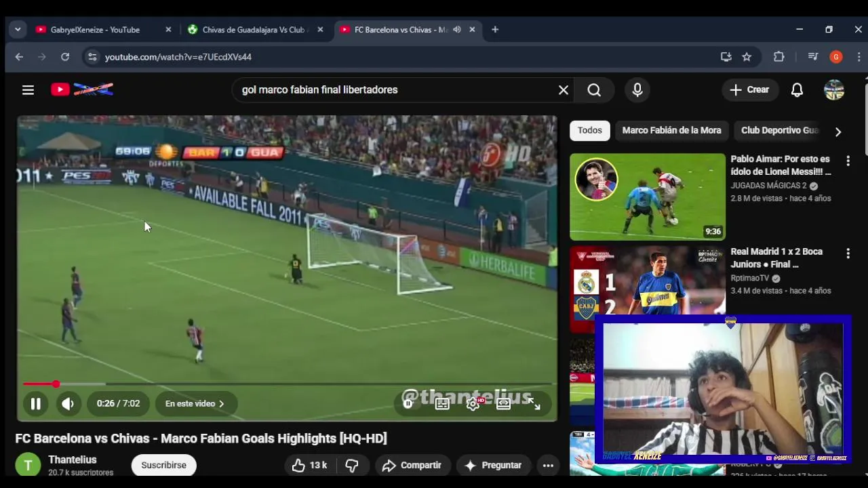868x488 pixels.
Task: Clear the search query with the X
Action: click(563, 89)
